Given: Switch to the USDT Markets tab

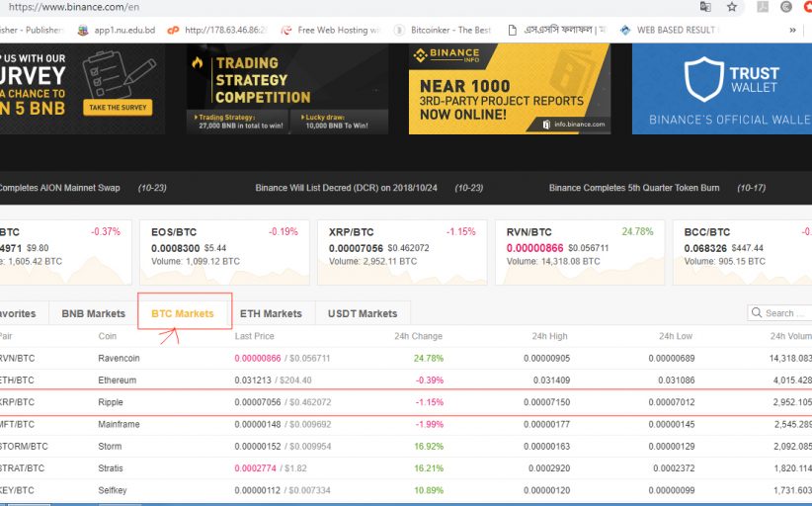Looking at the screenshot, I should (362, 313).
